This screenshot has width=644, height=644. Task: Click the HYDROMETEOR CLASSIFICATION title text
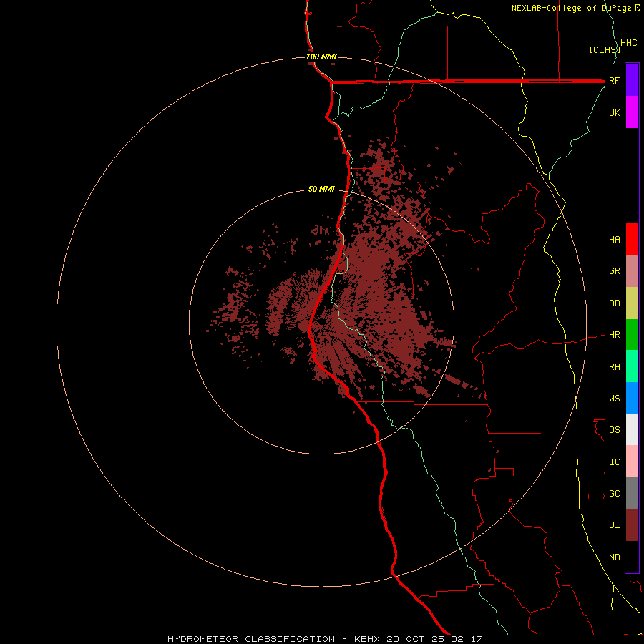(x=251, y=639)
